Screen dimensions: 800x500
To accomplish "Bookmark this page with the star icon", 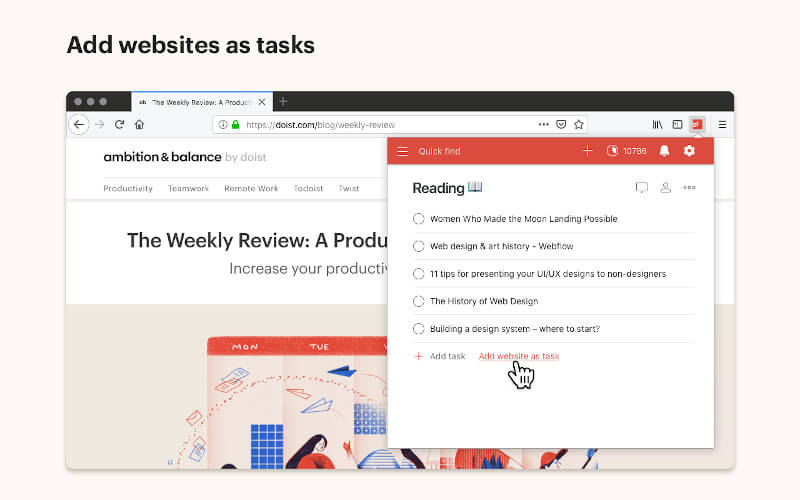I will click(x=579, y=124).
